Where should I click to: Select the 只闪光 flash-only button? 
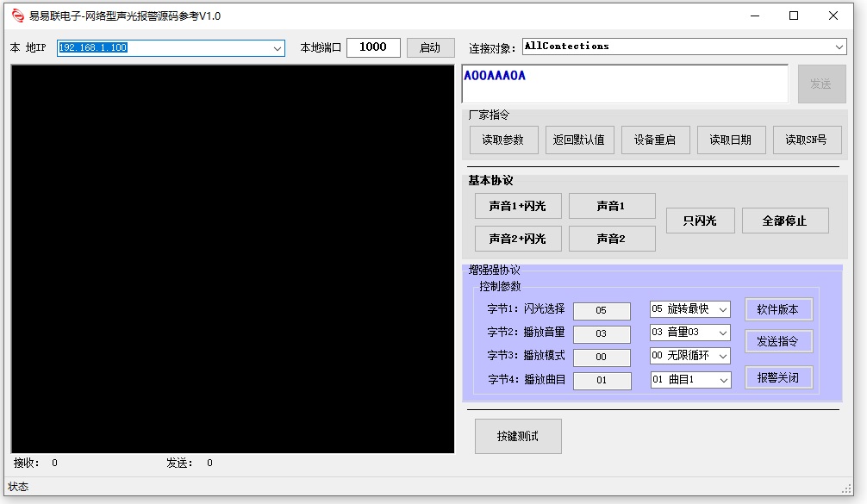pyautogui.click(x=700, y=221)
